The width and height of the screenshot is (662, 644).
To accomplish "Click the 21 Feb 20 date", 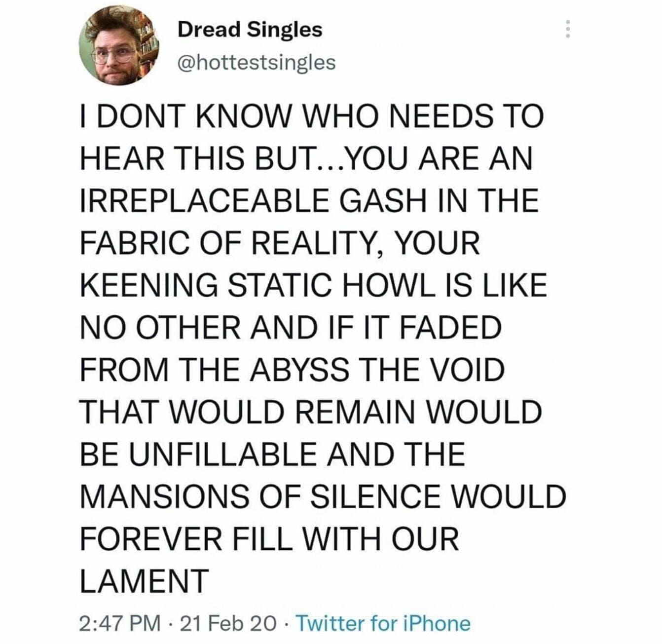I will 228,623.
